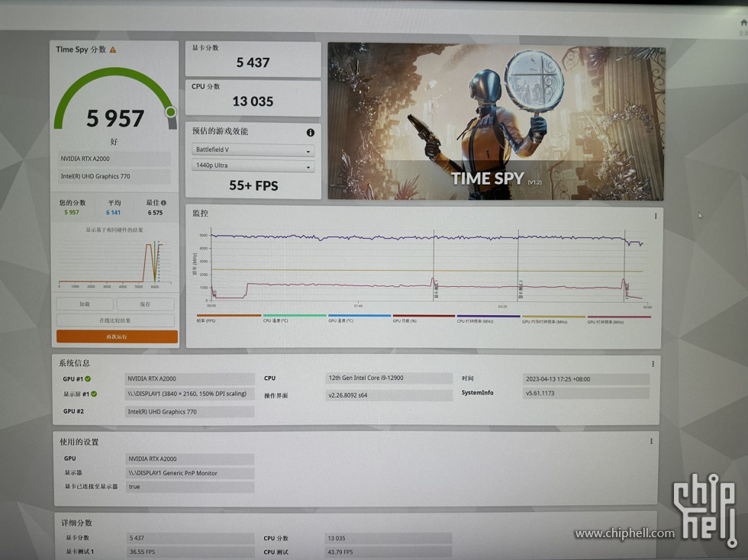This screenshot has height=560, width=748.
Task: Click the 'true' value in used settings
Action: pyautogui.click(x=190, y=487)
